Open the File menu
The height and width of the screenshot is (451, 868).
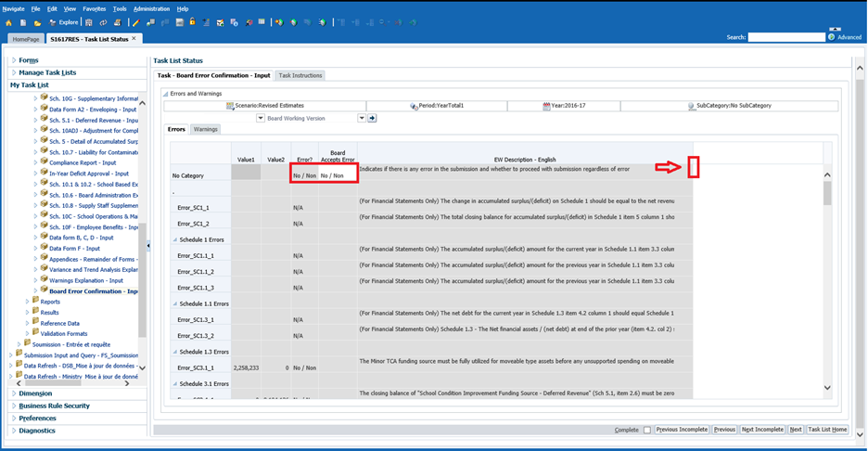(35, 9)
